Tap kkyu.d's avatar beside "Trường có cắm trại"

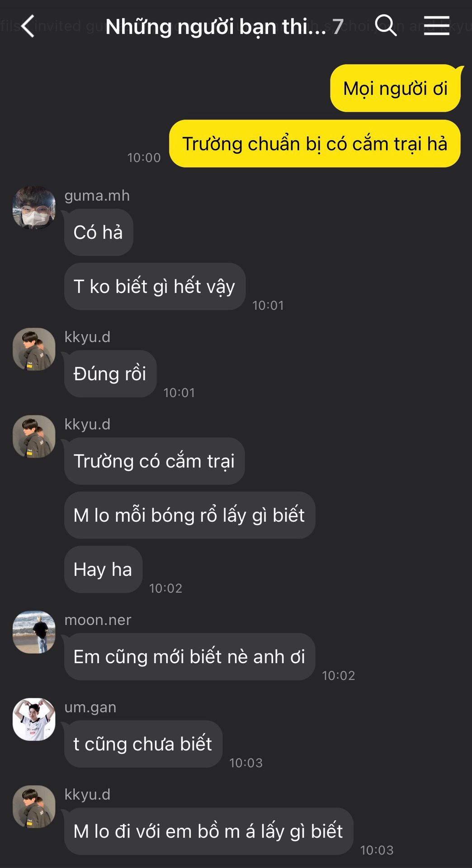tap(34, 436)
